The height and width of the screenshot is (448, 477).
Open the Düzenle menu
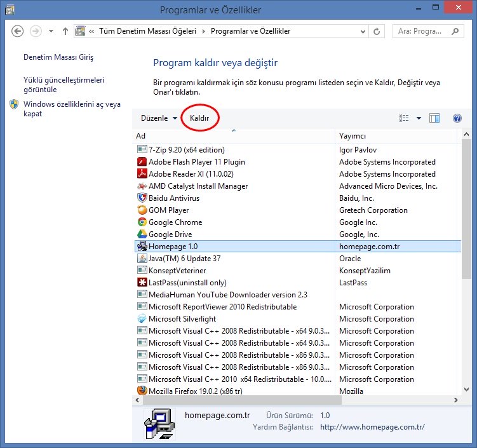click(x=159, y=118)
